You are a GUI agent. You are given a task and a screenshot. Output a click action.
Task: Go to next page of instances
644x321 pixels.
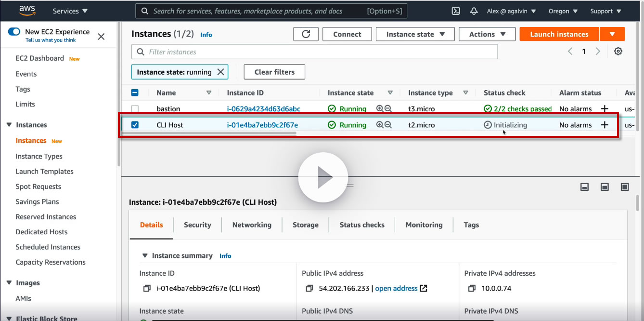point(598,52)
